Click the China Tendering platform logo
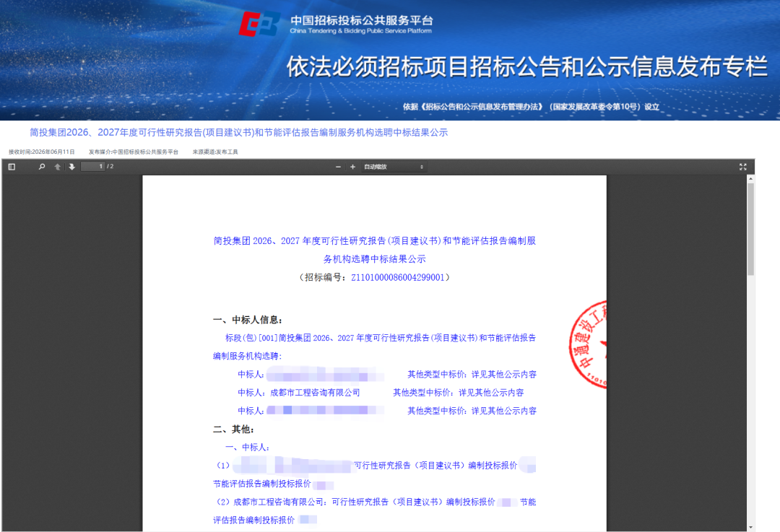The image size is (780, 532). click(x=259, y=24)
